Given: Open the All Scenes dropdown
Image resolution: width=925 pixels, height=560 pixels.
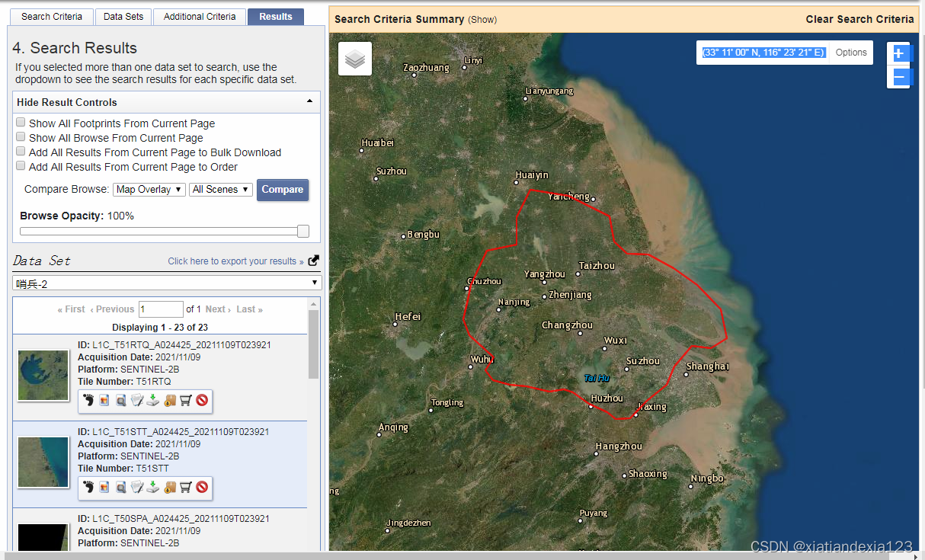Looking at the screenshot, I should [x=221, y=189].
